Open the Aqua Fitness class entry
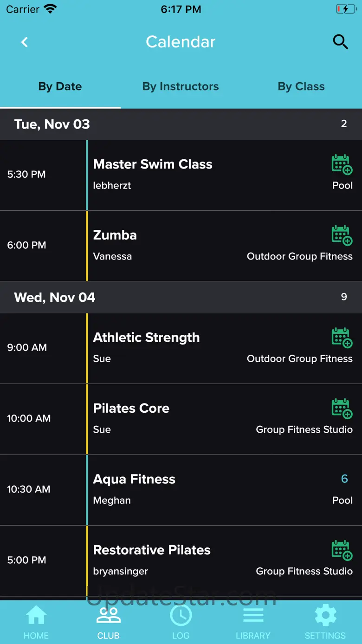This screenshot has height=644, width=362. click(x=186, y=489)
